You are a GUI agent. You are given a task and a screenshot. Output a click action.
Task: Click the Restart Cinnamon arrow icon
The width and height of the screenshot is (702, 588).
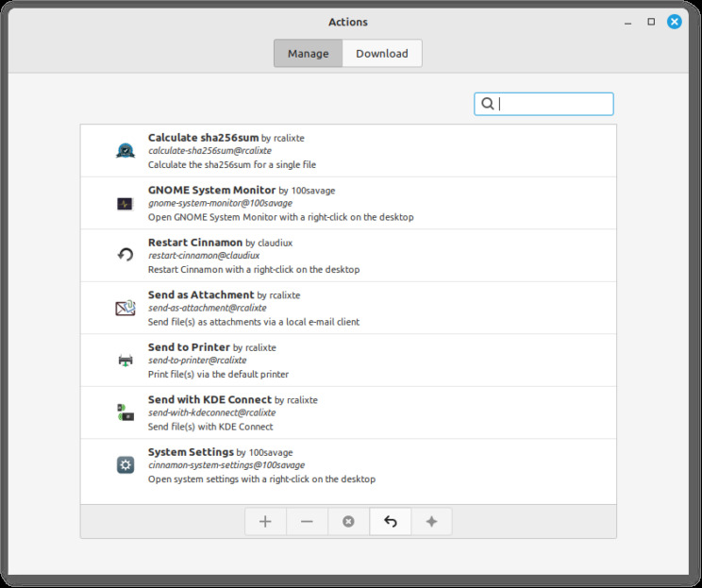[x=125, y=255]
